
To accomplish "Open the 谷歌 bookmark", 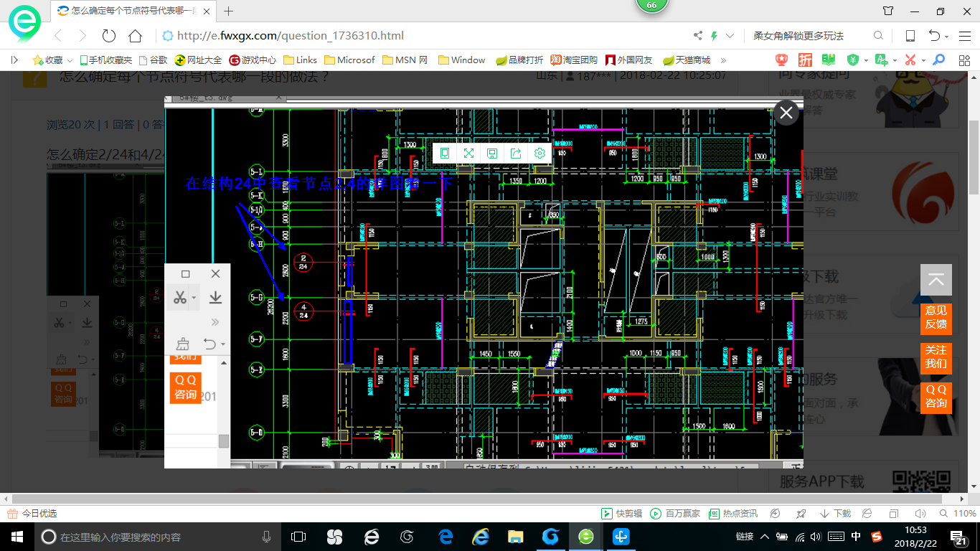I will pyautogui.click(x=154, y=60).
